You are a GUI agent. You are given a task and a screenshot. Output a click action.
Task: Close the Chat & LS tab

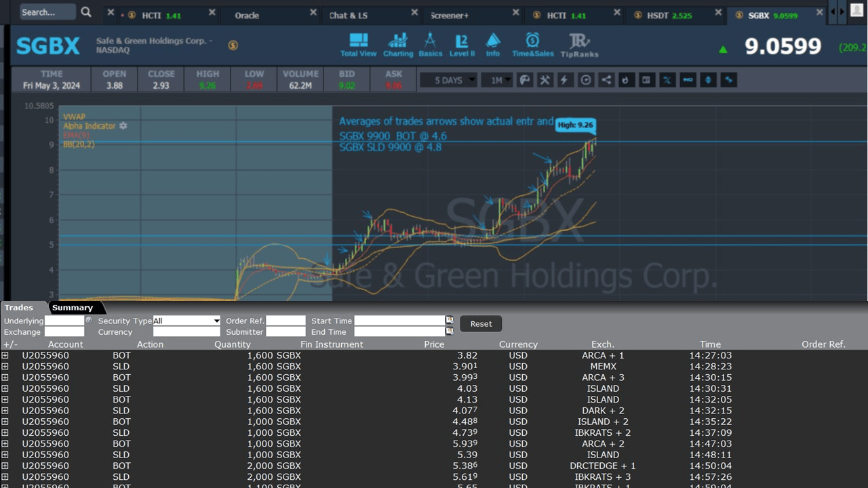click(x=414, y=12)
